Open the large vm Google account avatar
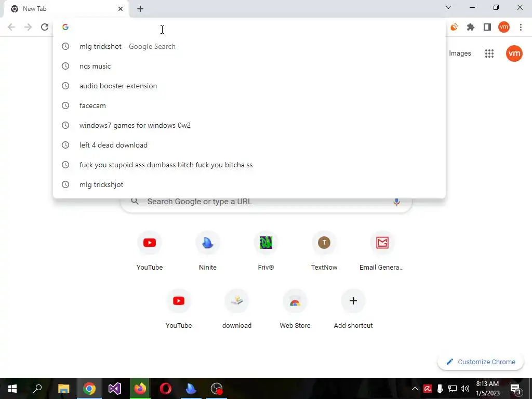Image resolution: width=532 pixels, height=399 pixels. 514,54
